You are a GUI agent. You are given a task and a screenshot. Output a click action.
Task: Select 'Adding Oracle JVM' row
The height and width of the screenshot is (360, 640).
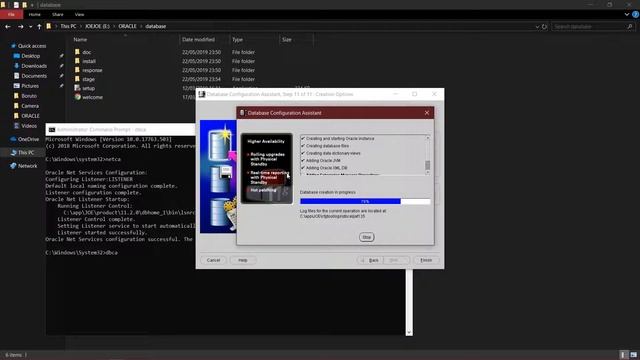tap(320, 160)
